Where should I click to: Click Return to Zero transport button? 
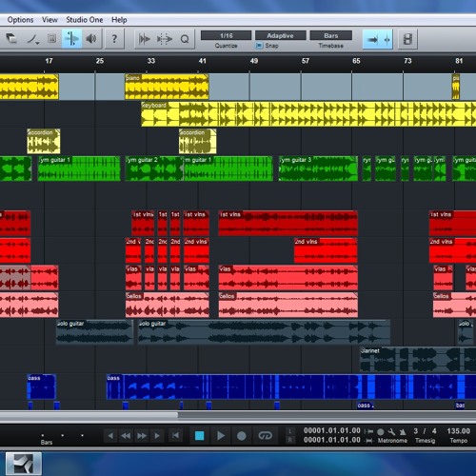pyautogui.click(x=175, y=435)
